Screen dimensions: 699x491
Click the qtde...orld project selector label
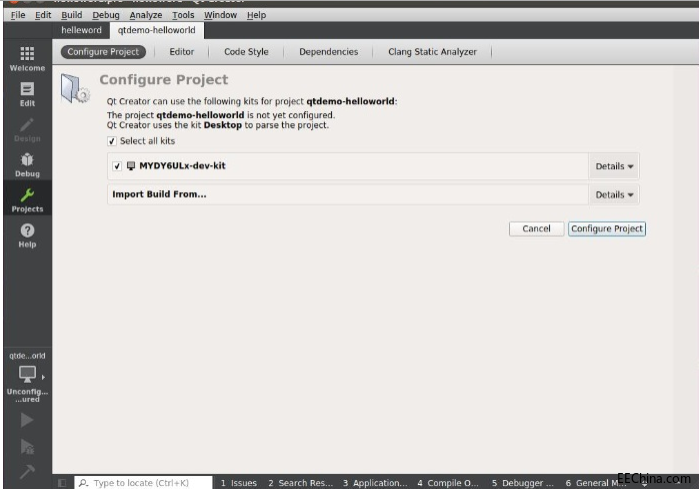tap(27, 356)
